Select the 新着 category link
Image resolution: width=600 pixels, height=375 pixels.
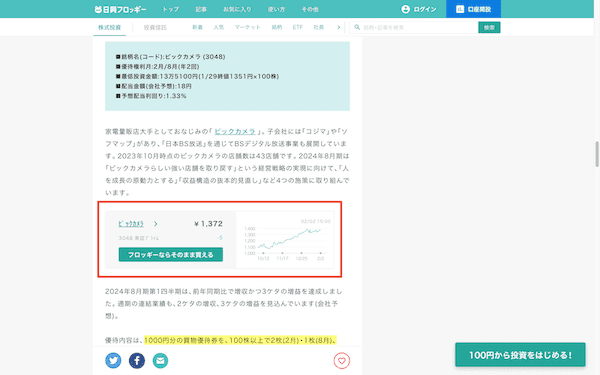tap(197, 27)
